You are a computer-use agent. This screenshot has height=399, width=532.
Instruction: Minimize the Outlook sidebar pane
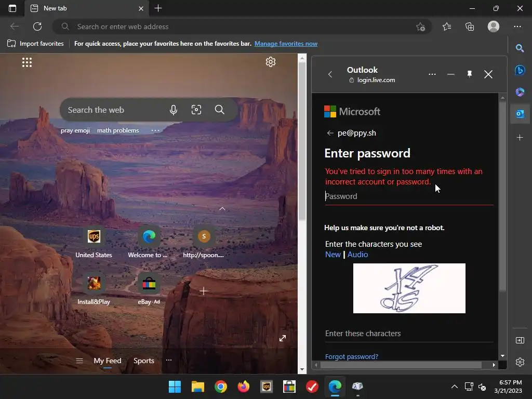pyautogui.click(x=450, y=74)
